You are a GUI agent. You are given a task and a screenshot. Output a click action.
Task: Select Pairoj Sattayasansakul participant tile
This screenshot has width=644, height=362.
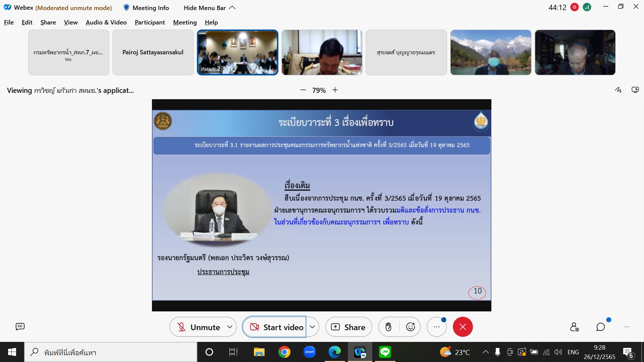153,52
